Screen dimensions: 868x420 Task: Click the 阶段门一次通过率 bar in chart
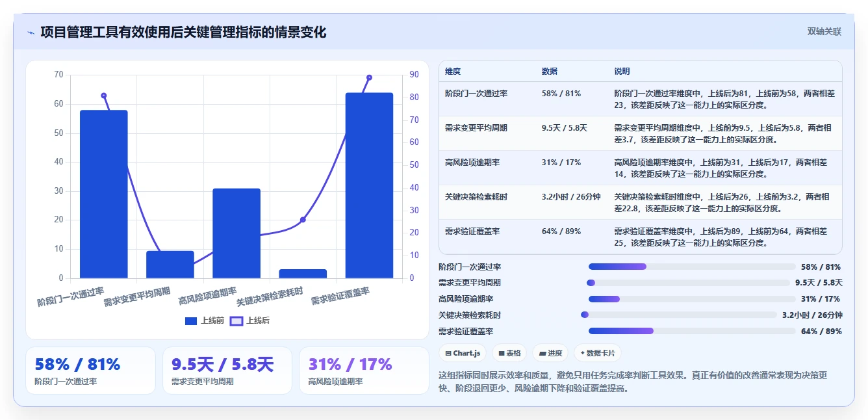click(104, 194)
